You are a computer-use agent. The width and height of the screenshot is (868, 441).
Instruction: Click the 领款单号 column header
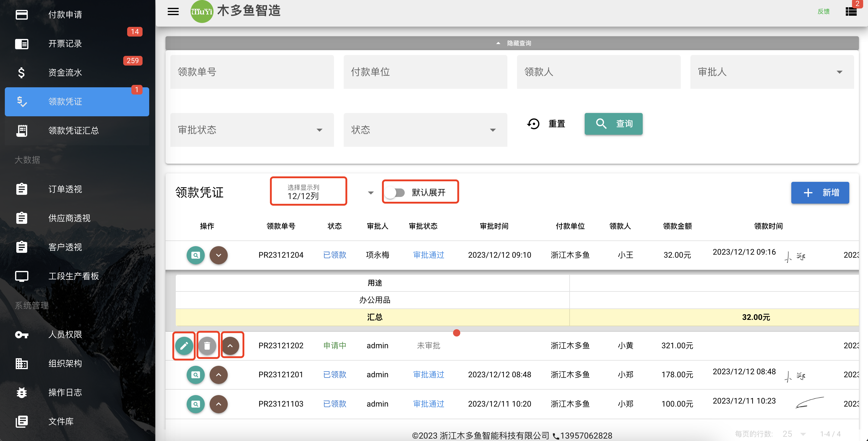coord(281,226)
